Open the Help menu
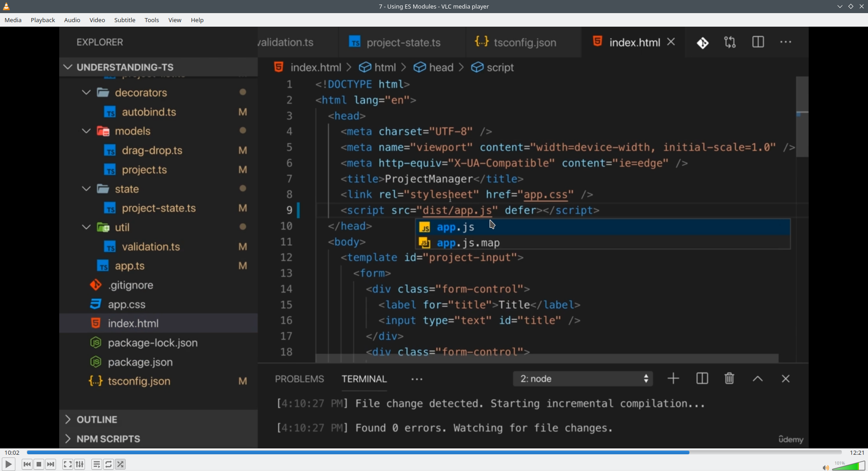This screenshot has width=868, height=471. [198, 20]
